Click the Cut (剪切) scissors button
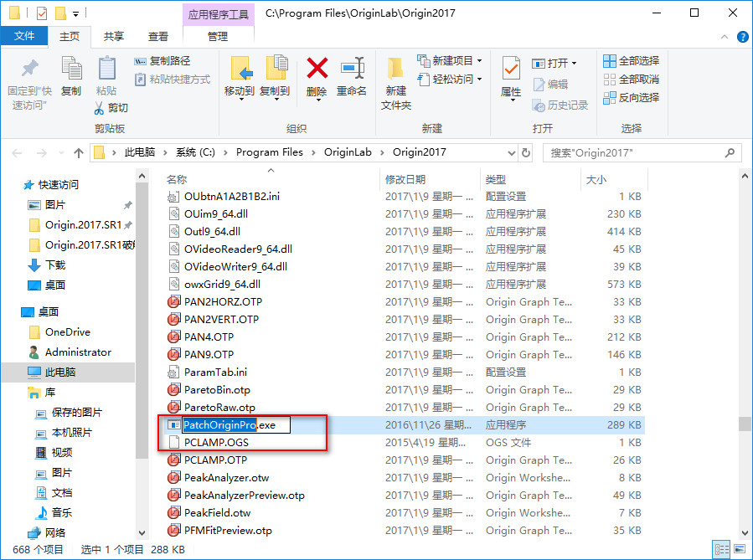 111,108
